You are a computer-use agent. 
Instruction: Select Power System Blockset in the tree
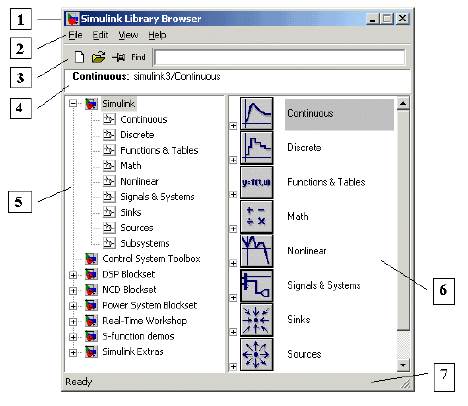click(150, 305)
